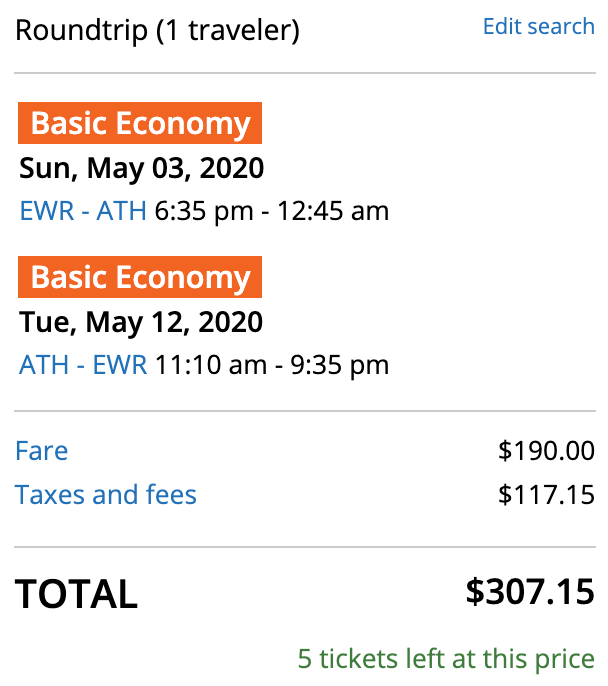The width and height of the screenshot is (608, 686).
Task: Open the Taxes and fees link
Action: click(106, 494)
